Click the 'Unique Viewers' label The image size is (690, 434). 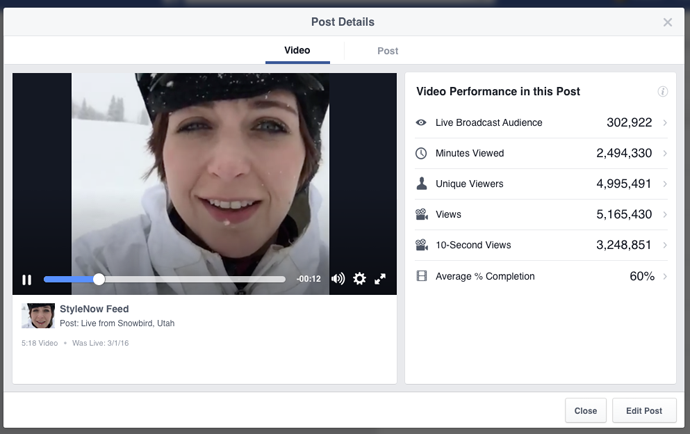(470, 184)
